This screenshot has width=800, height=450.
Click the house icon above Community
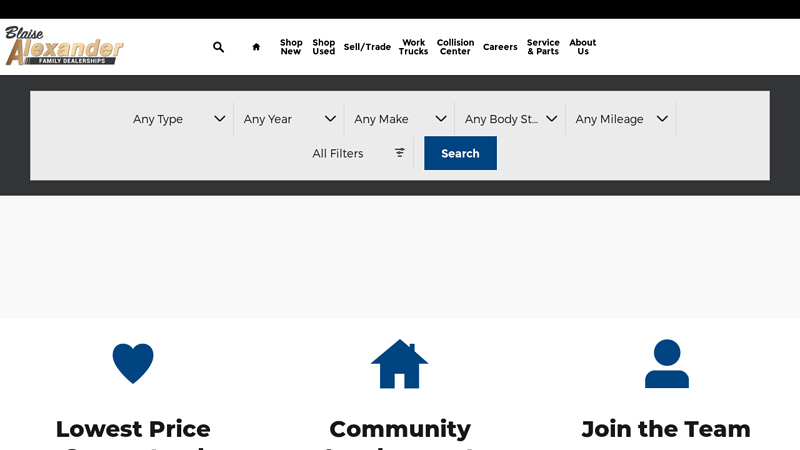(399, 364)
